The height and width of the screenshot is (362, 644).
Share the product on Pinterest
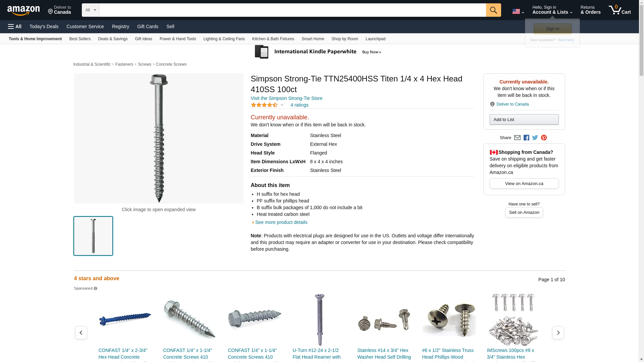point(544,138)
